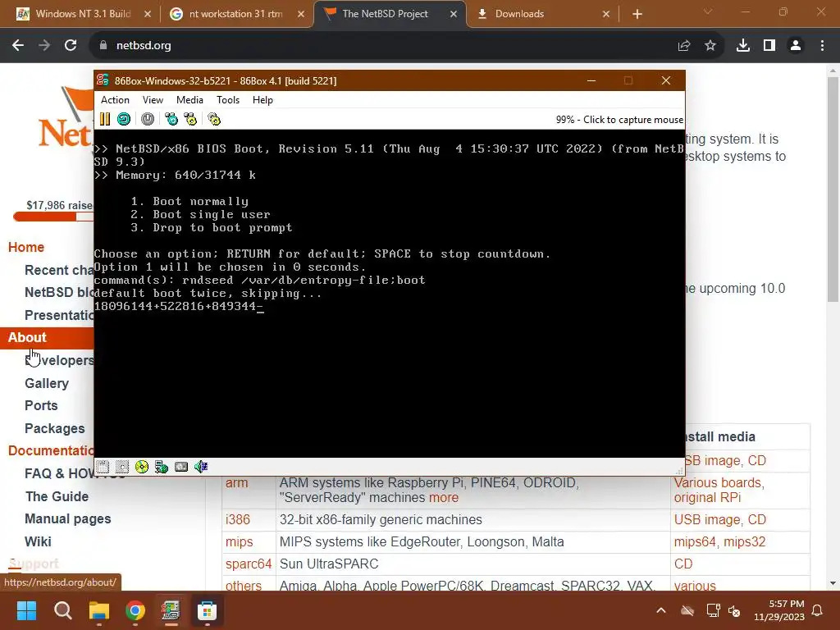The width and height of the screenshot is (840, 630).
Task: Open Chrome three-dot menu
Action: point(822,46)
